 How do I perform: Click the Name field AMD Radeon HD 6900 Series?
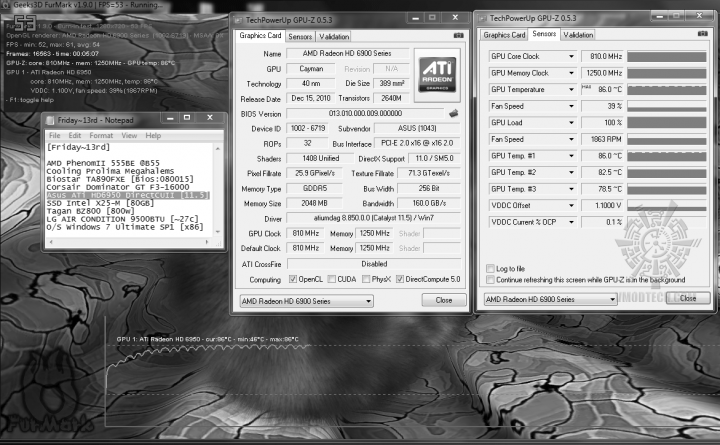347,53
